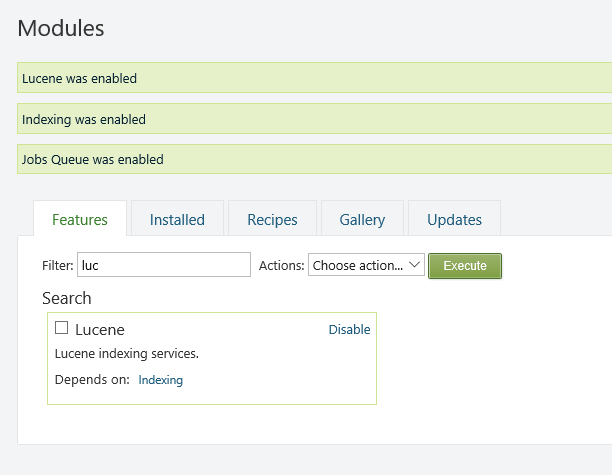Click the 'Actions:' label
The width and height of the screenshot is (612, 475).
point(281,265)
